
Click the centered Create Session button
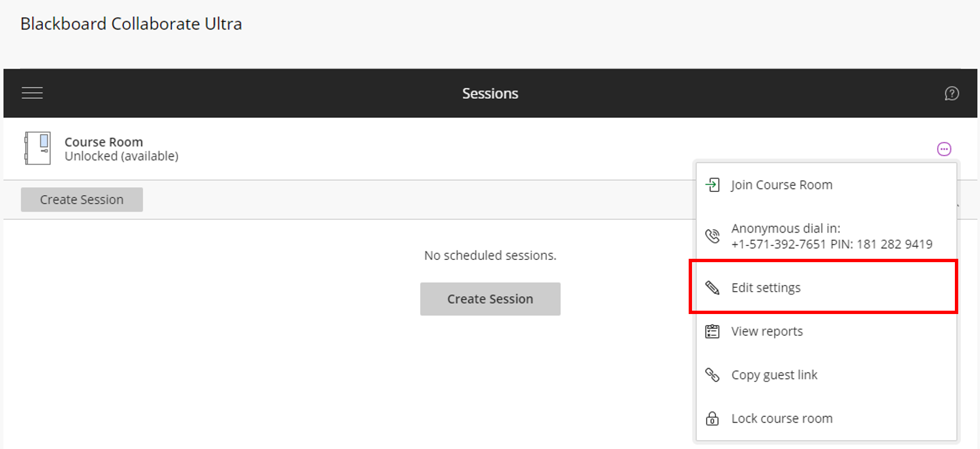pos(490,299)
